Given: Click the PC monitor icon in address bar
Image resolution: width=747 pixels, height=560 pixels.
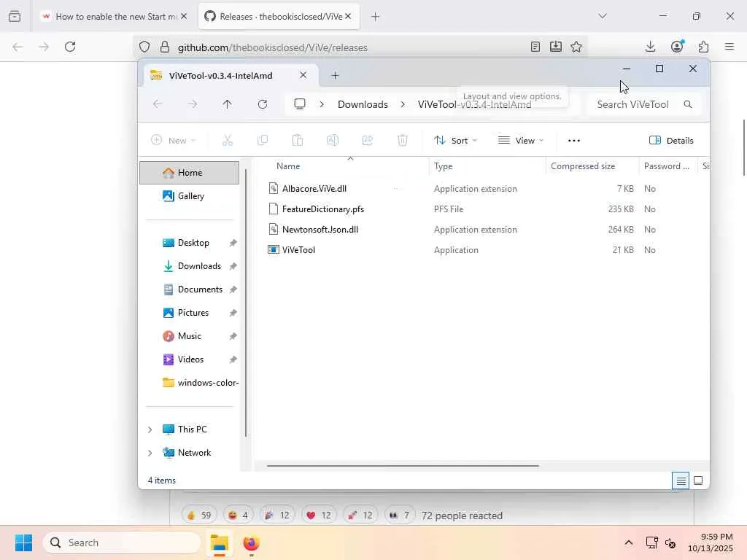Looking at the screenshot, I should pyautogui.click(x=300, y=104).
